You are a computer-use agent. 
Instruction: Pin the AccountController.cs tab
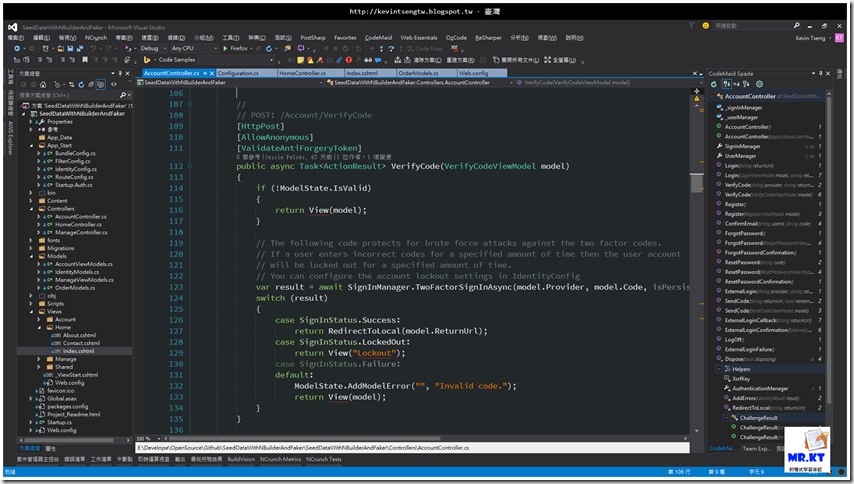[205, 73]
